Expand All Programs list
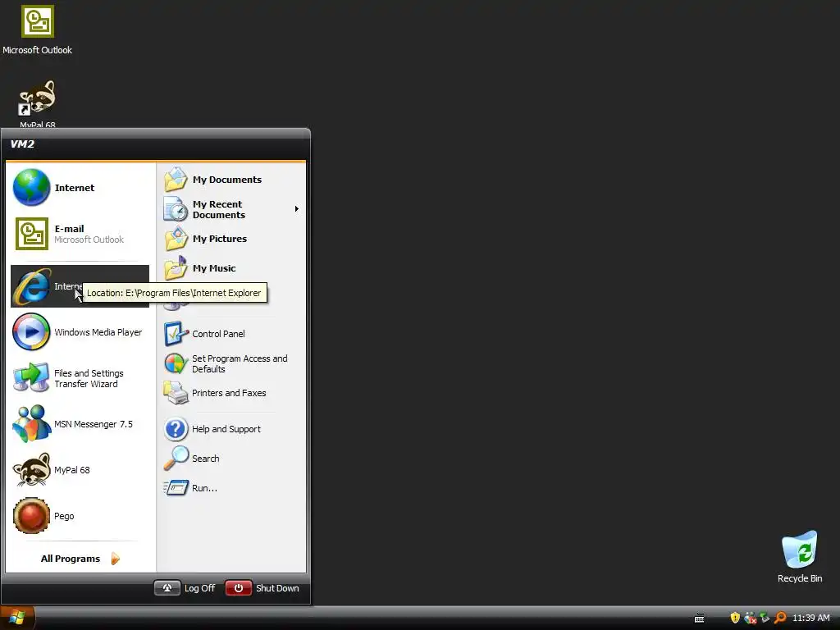This screenshot has width=840, height=630. [80, 558]
